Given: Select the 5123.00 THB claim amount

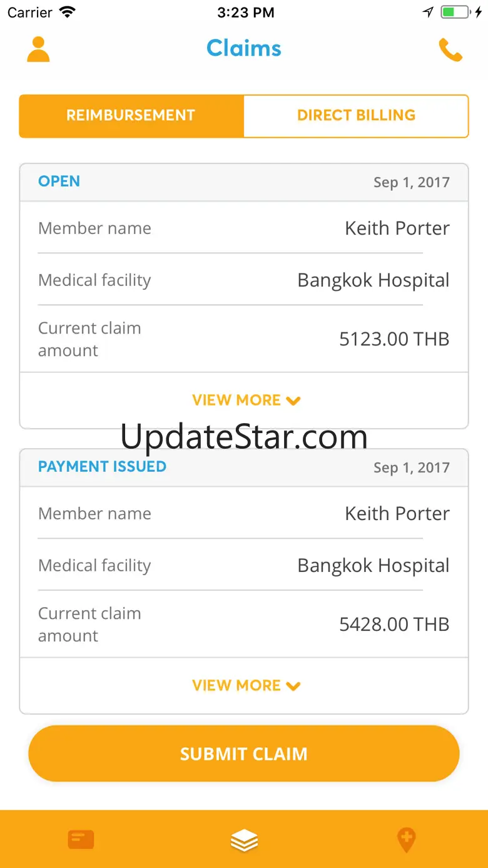Looking at the screenshot, I should (394, 339).
